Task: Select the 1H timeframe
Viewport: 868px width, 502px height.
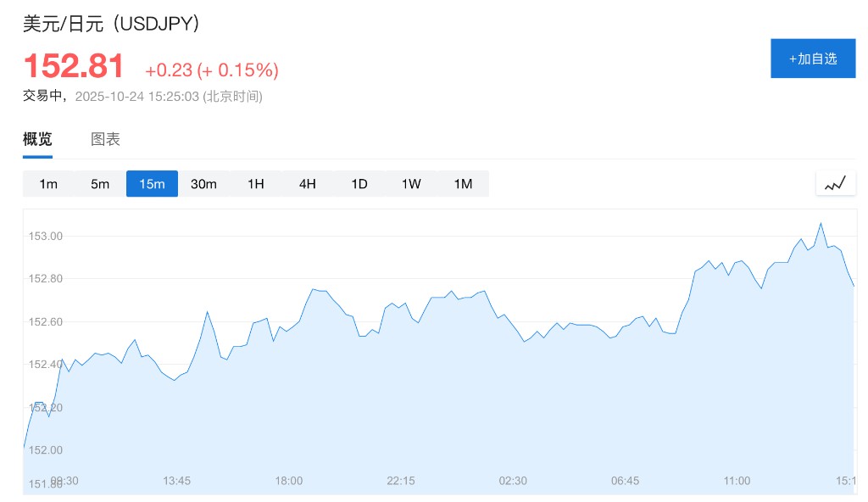Action: point(256,184)
